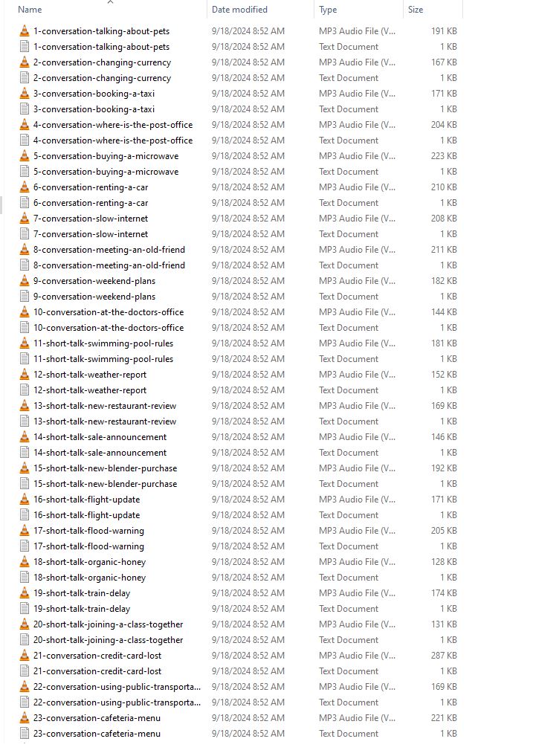Select VLC cone icon for 12-short-talk-weather-report
The height and width of the screenshot is (756, 559).
point(25,375)
